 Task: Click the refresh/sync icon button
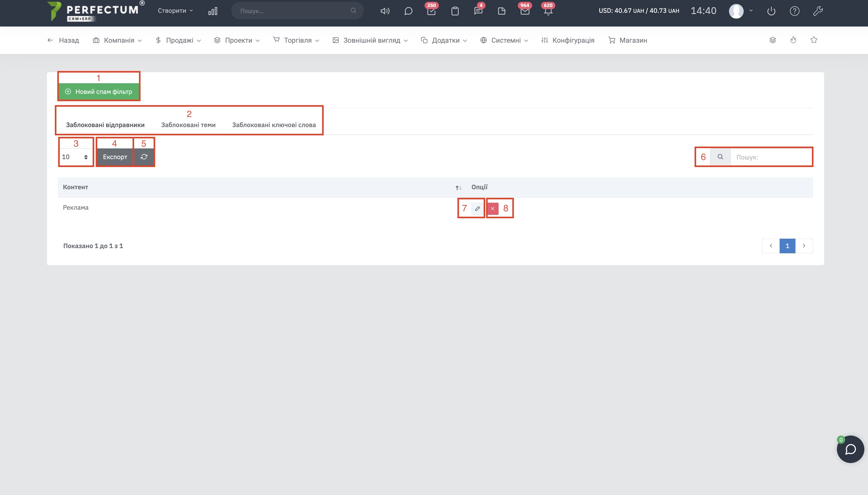point(143,157)
